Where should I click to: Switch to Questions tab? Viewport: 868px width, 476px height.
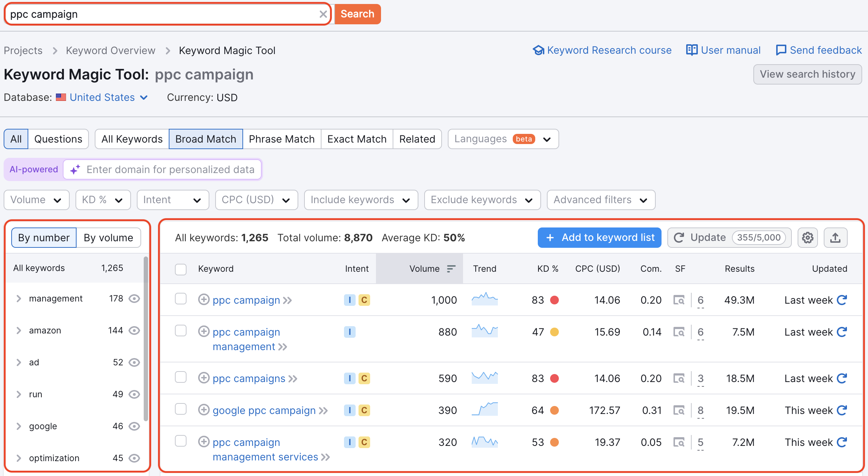click(x=58, y=139)
